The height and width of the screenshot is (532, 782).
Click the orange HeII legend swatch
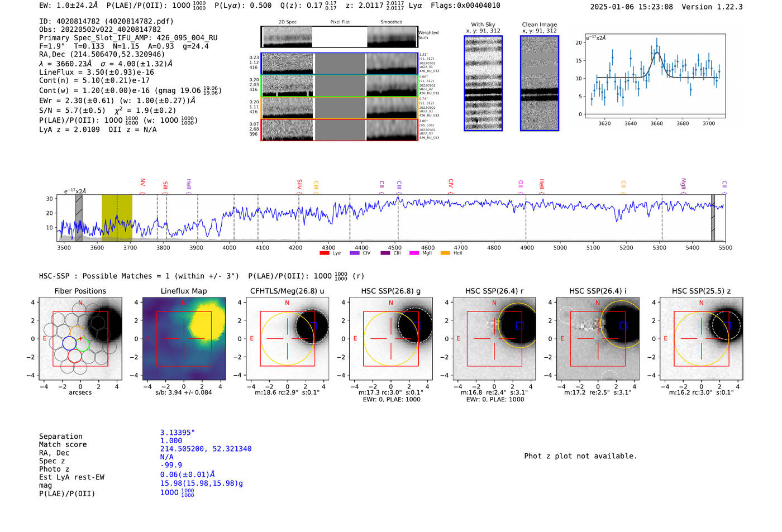tap(445, 253)
